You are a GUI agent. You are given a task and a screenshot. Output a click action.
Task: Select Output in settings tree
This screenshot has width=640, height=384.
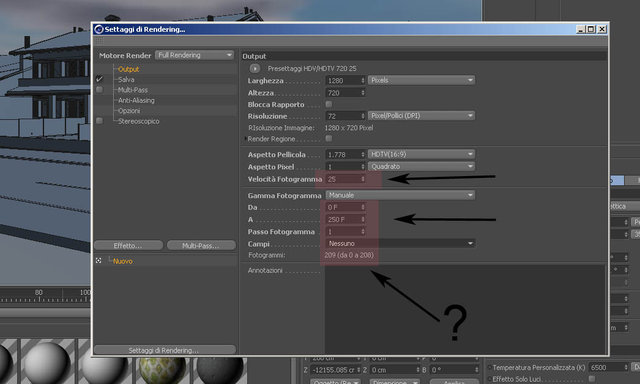(x=128, y=69)
